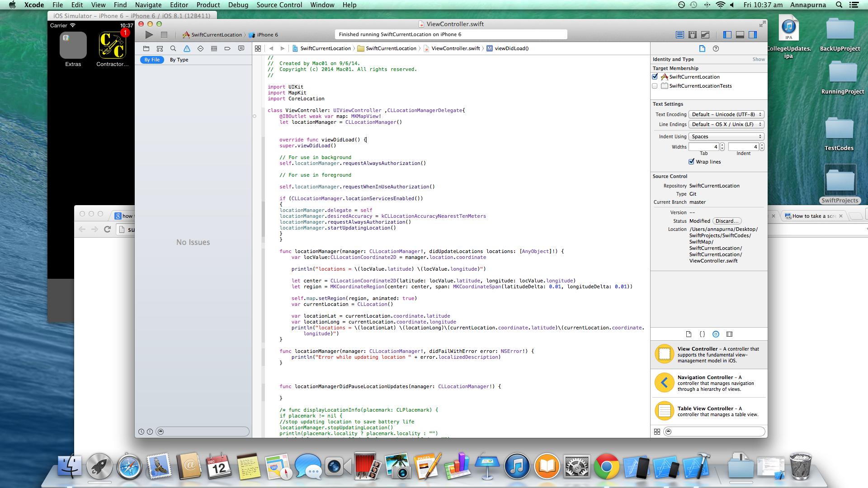
Task: Click the viewDidLoad() breadcrumb item
Action: 511,48
